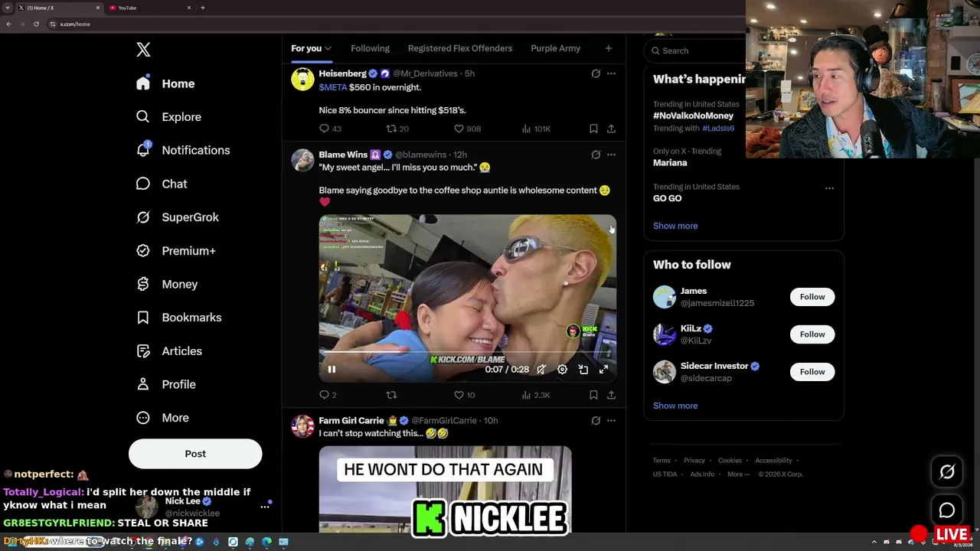Open Premium+ in the sidebar
The width and height of the screenshot is (980, 551).
(175, 251)
